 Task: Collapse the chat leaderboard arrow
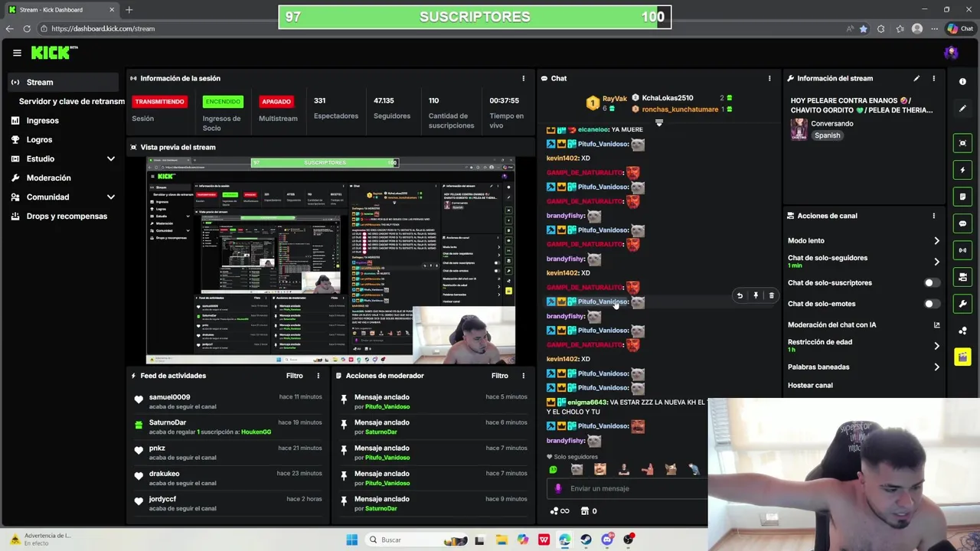[659, 122]
